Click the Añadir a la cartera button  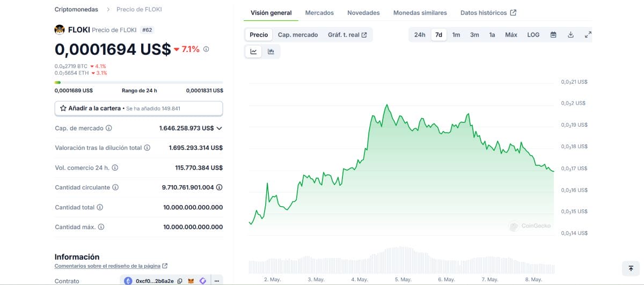[x=138, y=108]
